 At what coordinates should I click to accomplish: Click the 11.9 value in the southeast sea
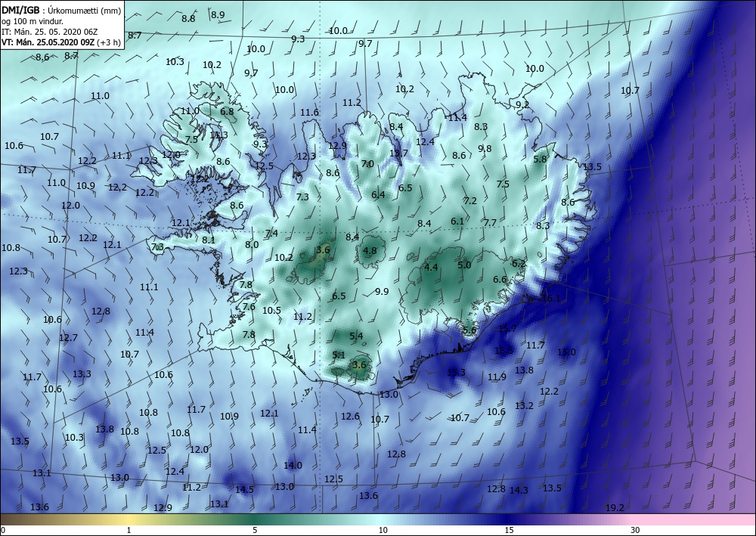point(497,377)
